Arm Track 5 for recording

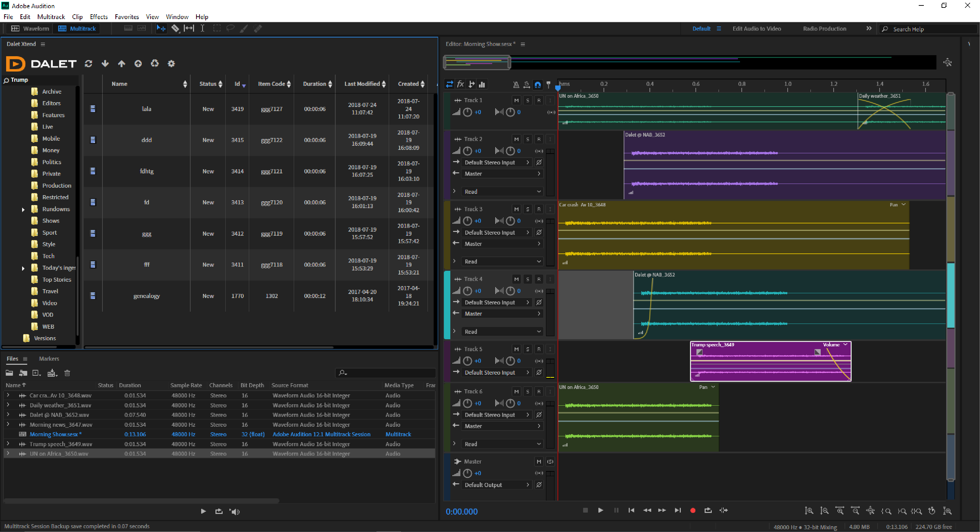[539, 349]
